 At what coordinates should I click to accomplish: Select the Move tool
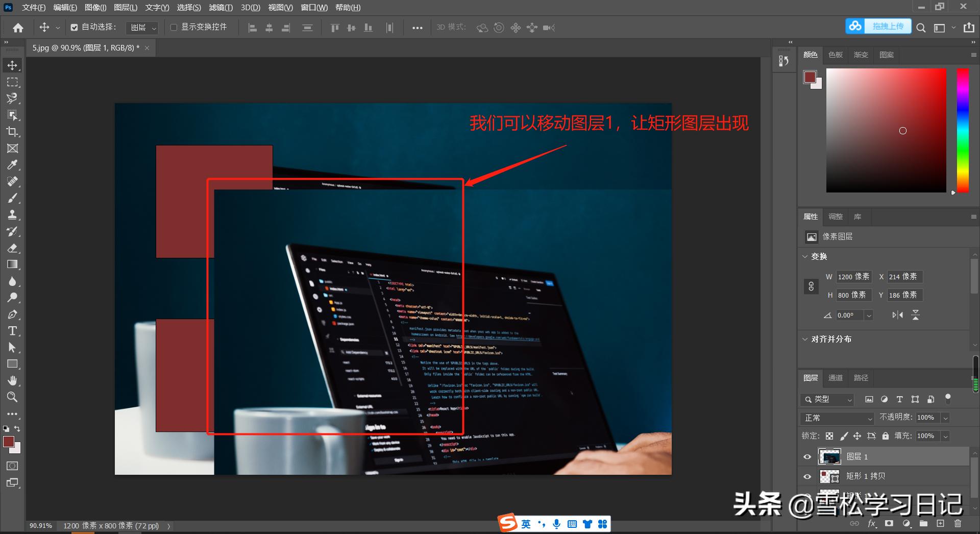click(x=12, y=65)
